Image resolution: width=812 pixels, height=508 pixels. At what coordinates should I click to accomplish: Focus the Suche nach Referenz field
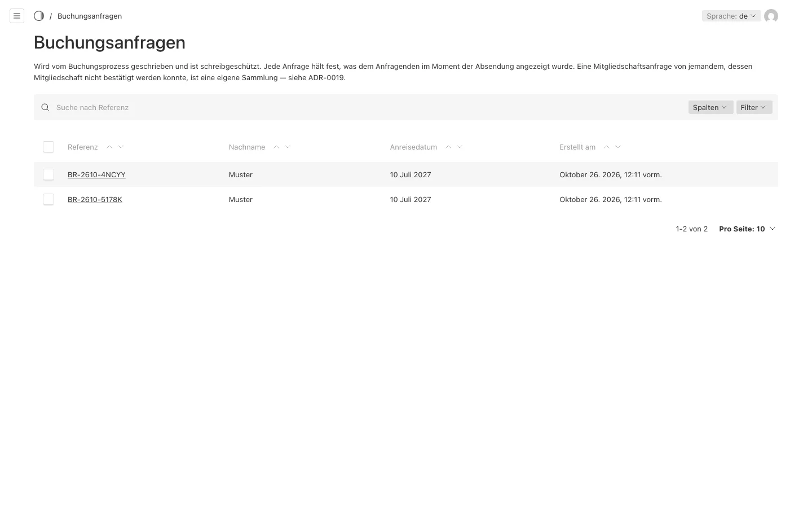[367, 107]
